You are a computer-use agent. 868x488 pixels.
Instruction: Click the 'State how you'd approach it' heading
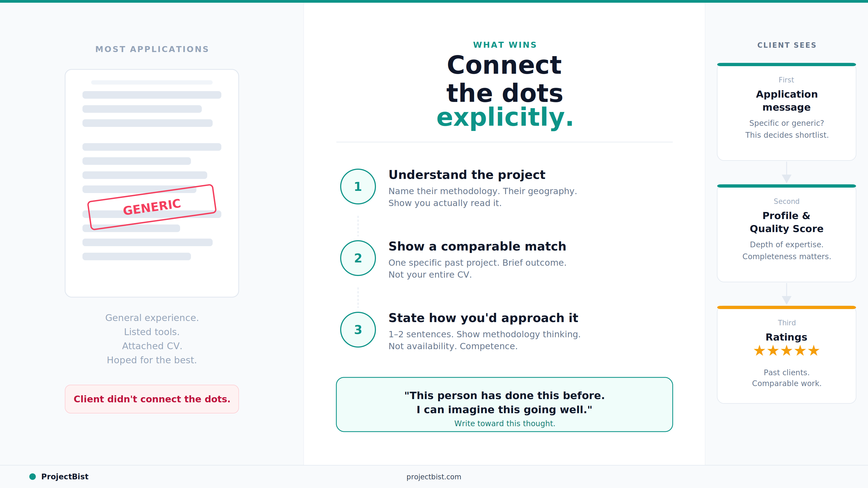pyautogui.click(x=483, y=318)
